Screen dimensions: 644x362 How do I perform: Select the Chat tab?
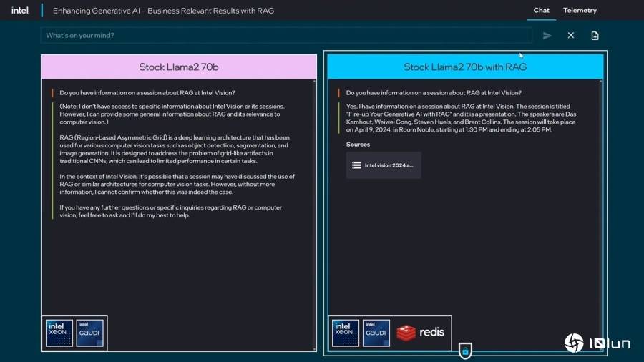tap(542, 10)
